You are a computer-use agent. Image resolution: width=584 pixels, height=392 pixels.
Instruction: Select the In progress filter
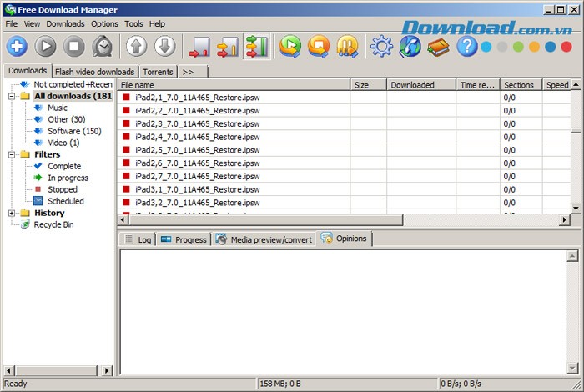tap(68, 178)
